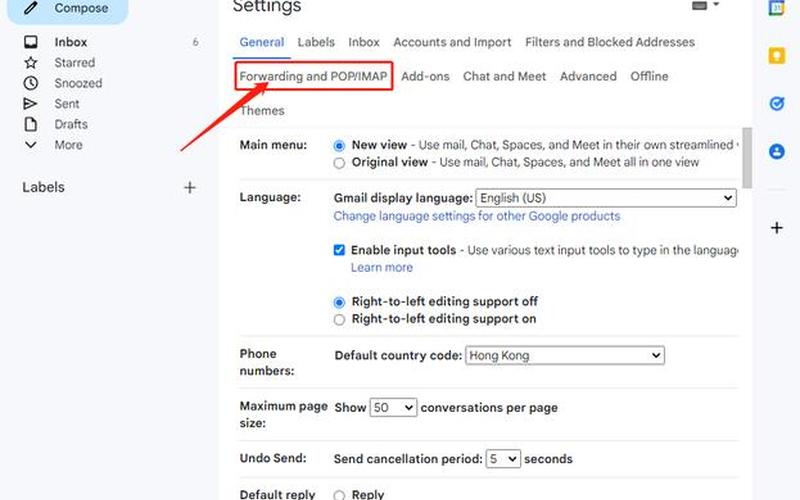Select the Reply default reply radio
800x500 pixels.
(x=339, y=494)
